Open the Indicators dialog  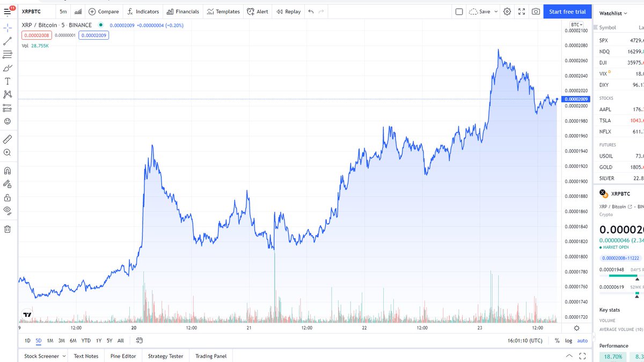pos(143,11)
